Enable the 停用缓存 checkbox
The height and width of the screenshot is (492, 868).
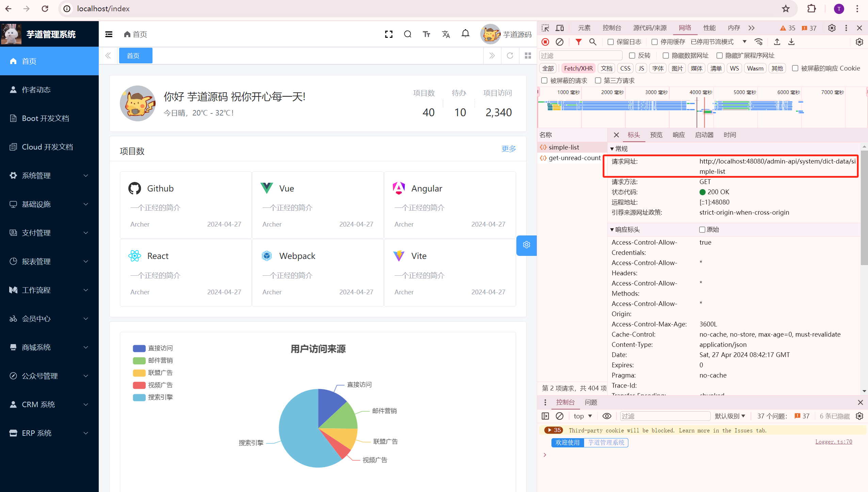click(x=655, y=42)
